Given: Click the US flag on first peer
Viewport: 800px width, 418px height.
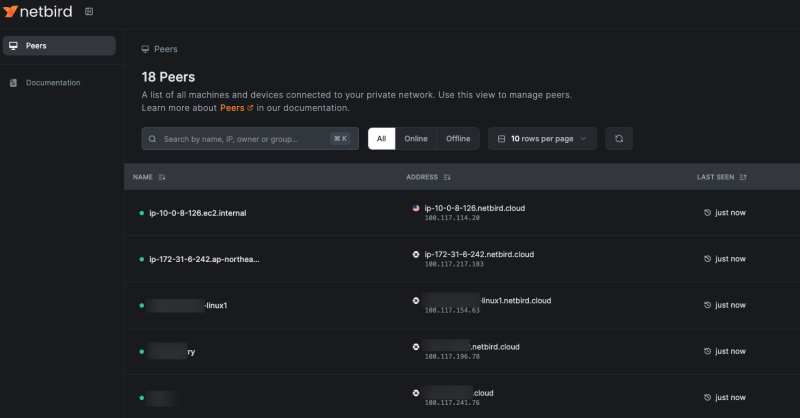Looking at the screenshot, I should (x=416, y=208).
